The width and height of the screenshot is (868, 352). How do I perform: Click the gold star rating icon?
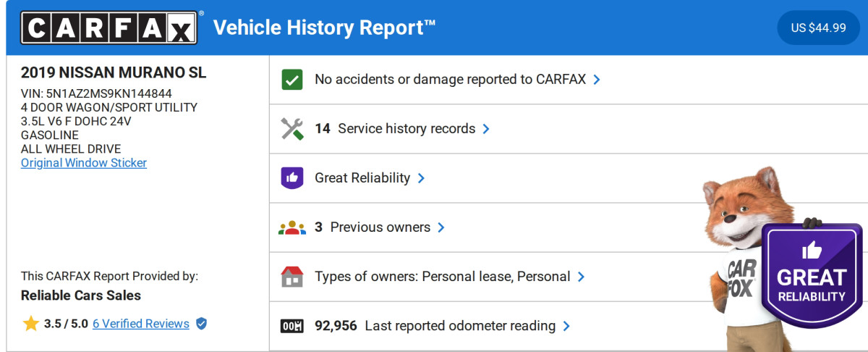30,324
